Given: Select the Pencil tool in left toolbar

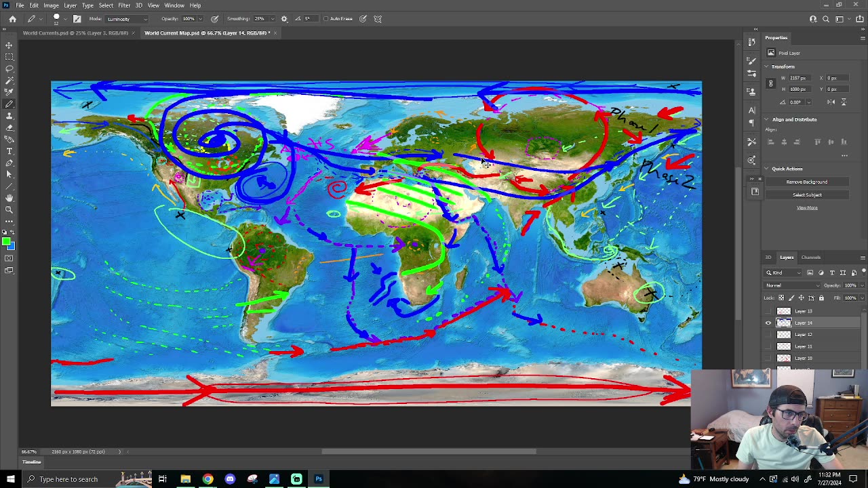Looking at the screenshot, I should tap(9, 104).
